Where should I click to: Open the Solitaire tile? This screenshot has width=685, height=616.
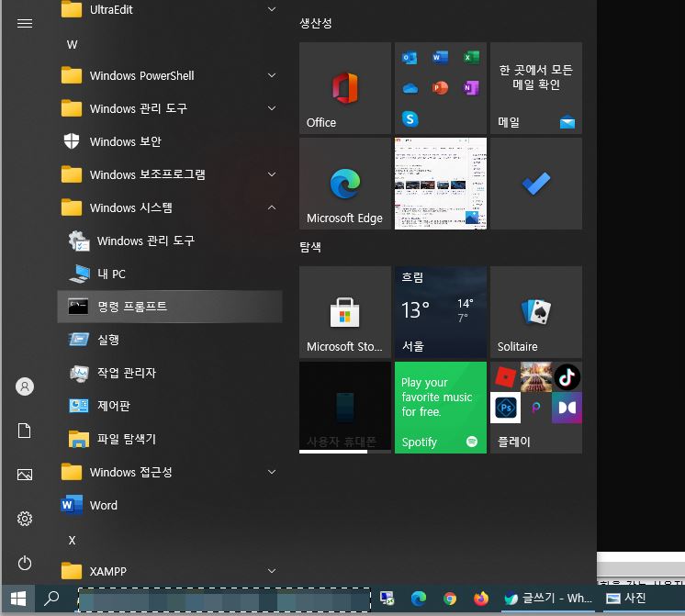pos(536,312)
